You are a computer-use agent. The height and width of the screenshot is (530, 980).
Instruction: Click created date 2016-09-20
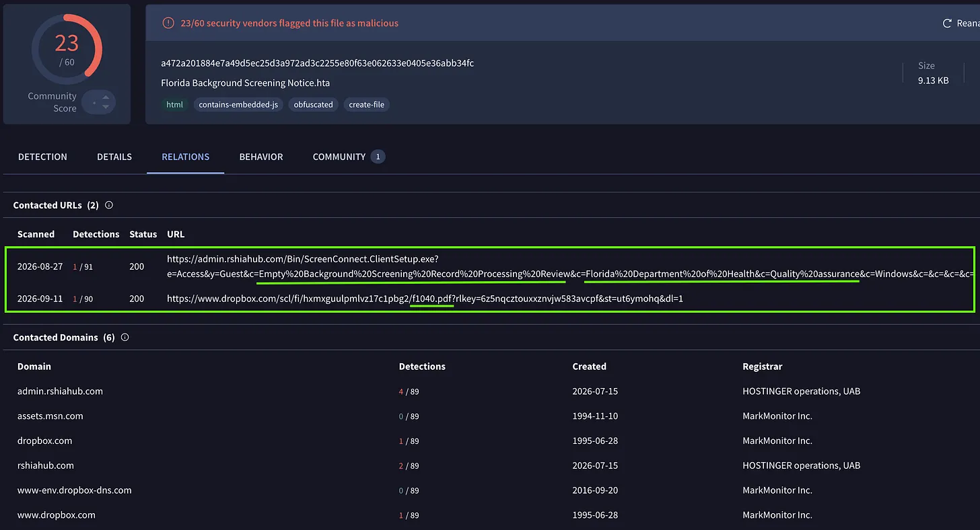click(x=595, y=490)
